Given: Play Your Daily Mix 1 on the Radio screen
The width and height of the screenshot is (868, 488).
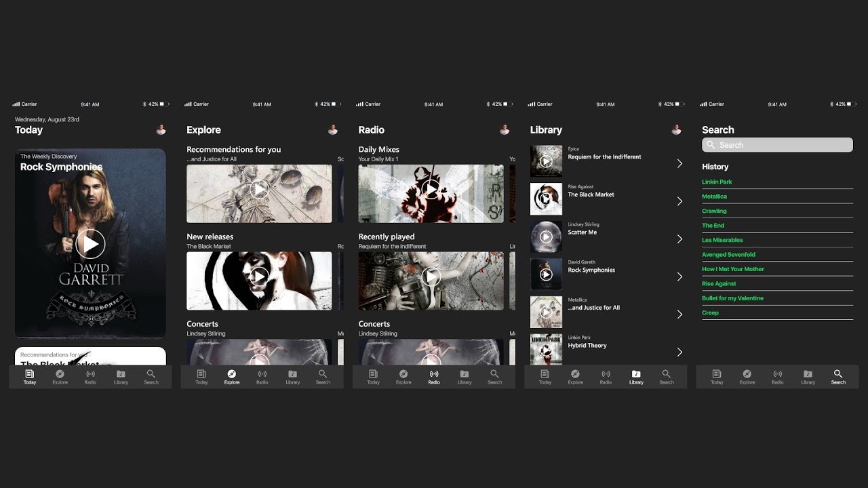Looking at the screenshot, I should 431,189.
